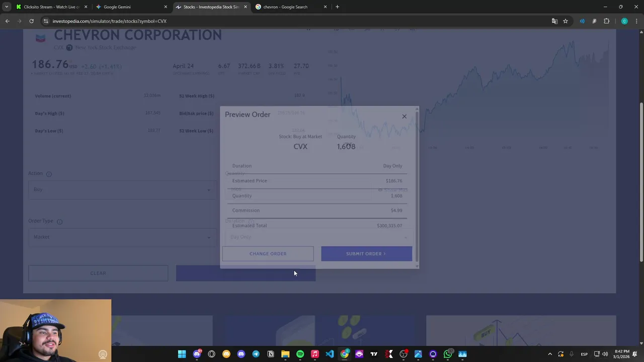Open OBS Studio from taskbar

[x=404, y=354]
